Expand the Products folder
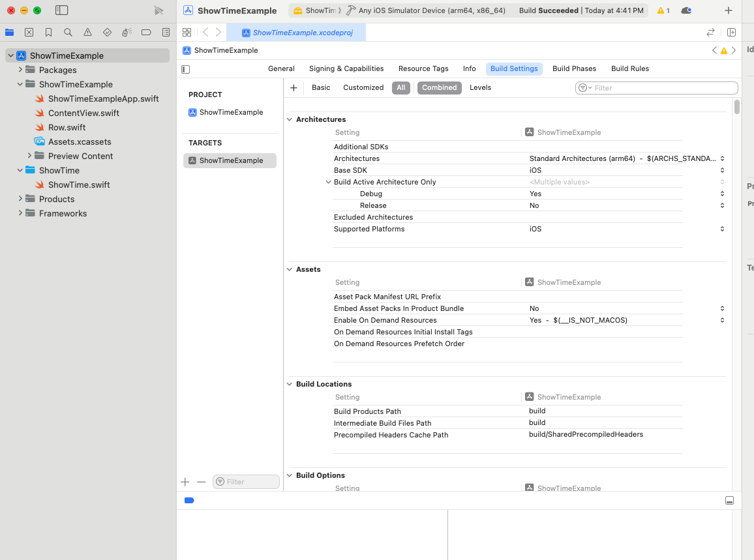 tap(20, 199)
